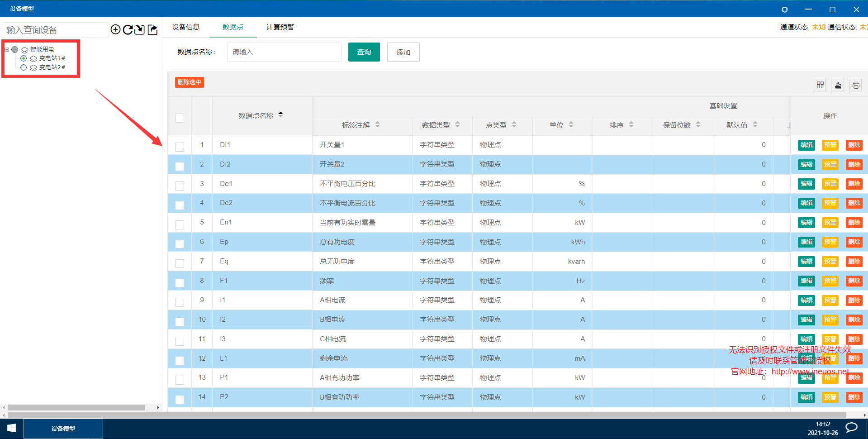Switch to the 设备信息 tab
Screen dimensions: 868x439
[x=185, y=27]
